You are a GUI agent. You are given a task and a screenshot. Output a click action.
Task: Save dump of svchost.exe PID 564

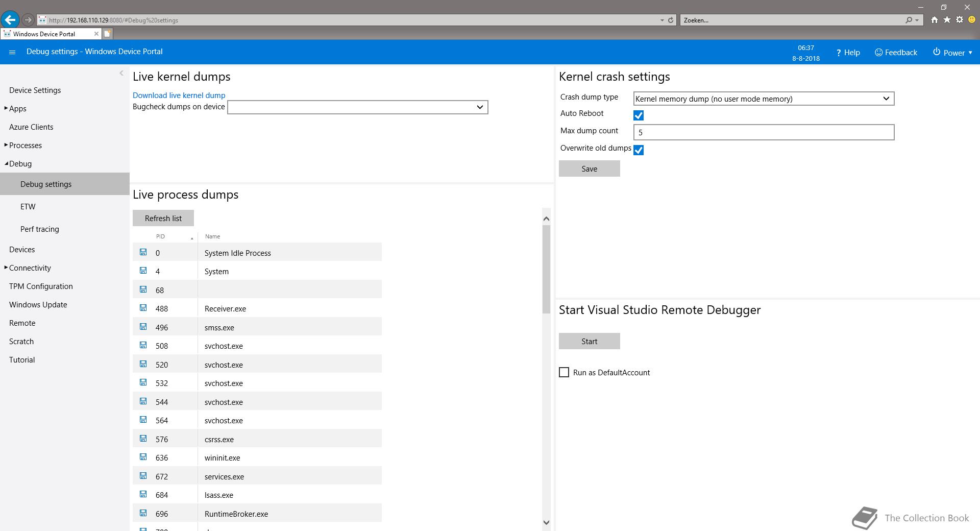(x=143, y=420)
